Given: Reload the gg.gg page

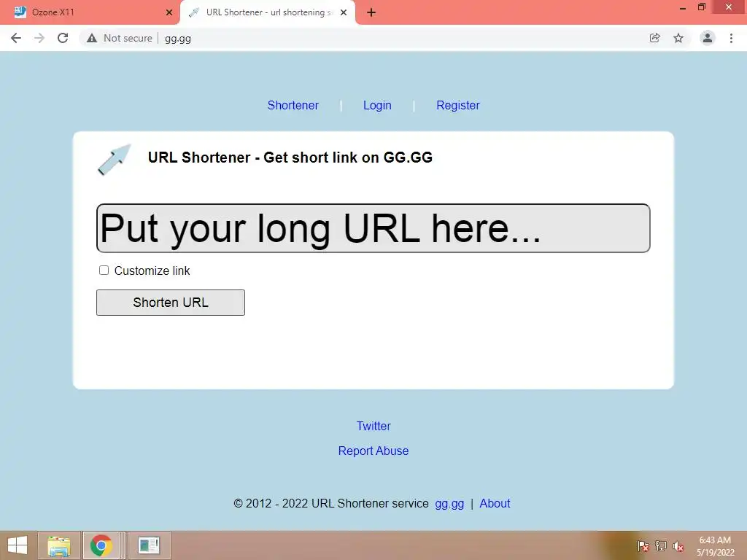Looking at the screenshot, I should click(x=63, y=38).
